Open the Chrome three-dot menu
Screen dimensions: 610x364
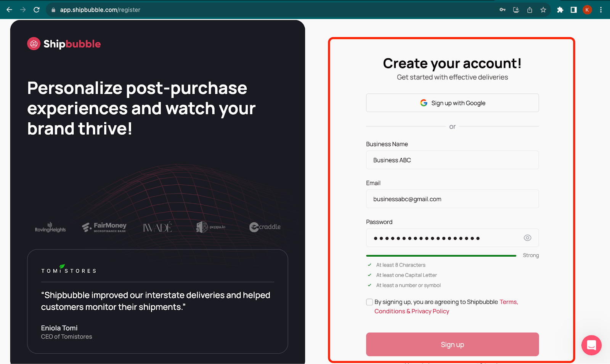(601, 10)
